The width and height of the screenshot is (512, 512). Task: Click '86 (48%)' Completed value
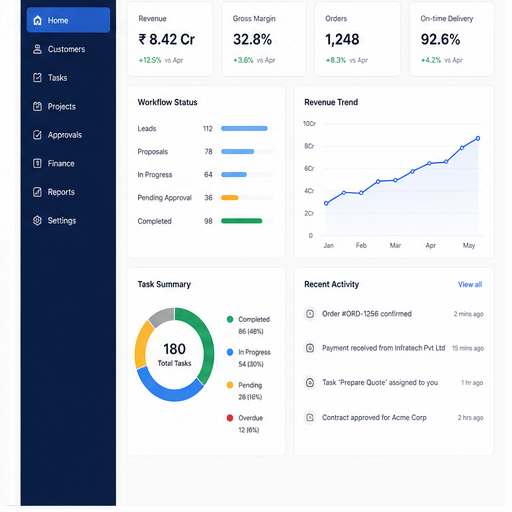click(251, 331)
